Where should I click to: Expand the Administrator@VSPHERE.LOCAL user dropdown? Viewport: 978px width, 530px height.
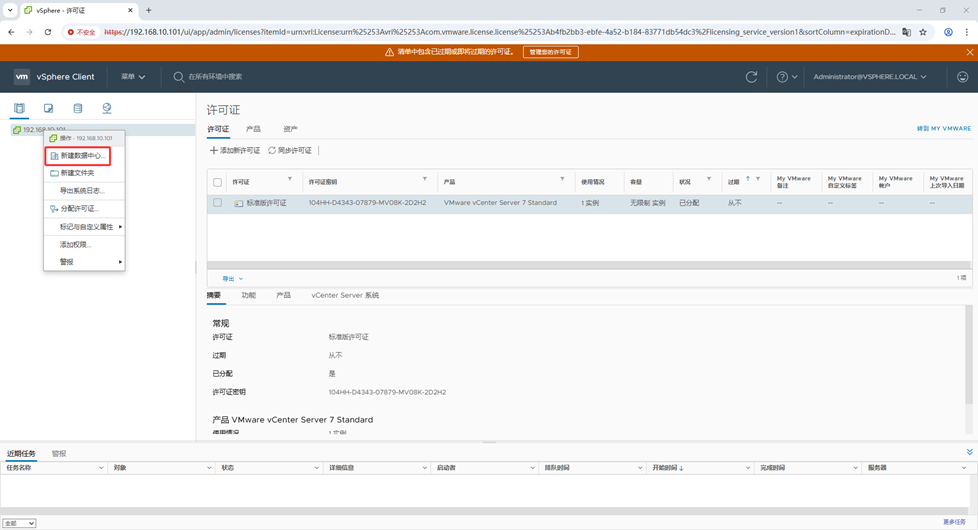(869, 77)
